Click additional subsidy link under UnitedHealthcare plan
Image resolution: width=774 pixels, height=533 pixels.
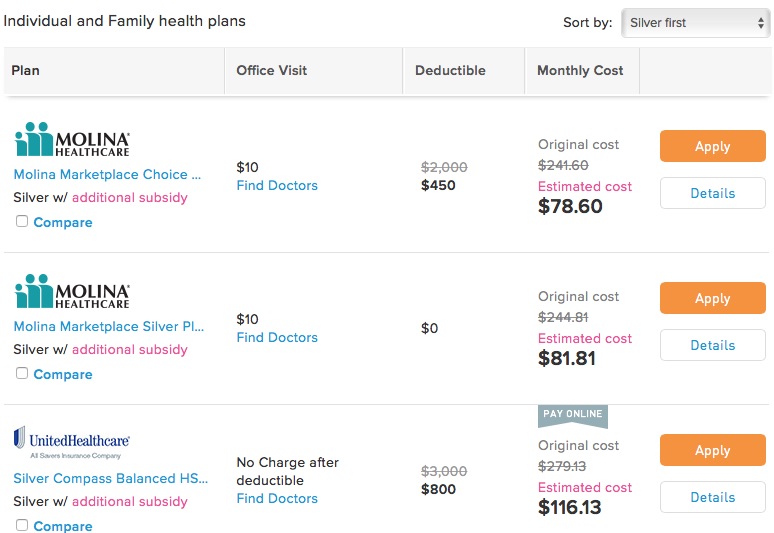tap(130, 501)
